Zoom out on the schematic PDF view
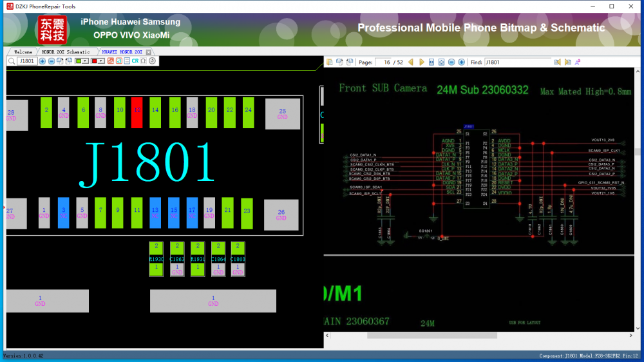 [x=451, y=62]
